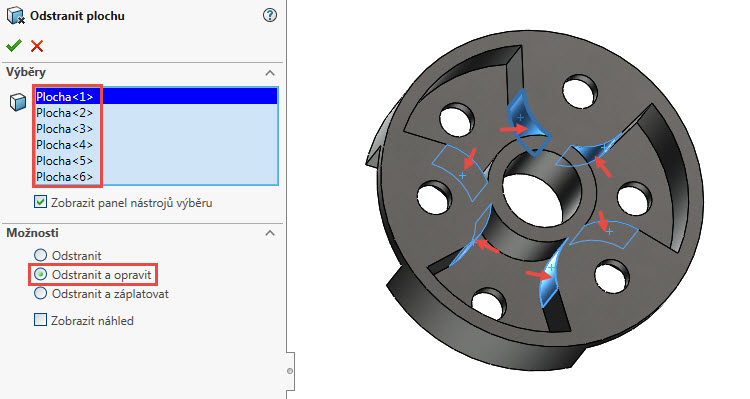Screen dimensions: 750x399
Task: Toggle Zobrazit panel nástrojů výběru checkbox
Action: (40, 202)
